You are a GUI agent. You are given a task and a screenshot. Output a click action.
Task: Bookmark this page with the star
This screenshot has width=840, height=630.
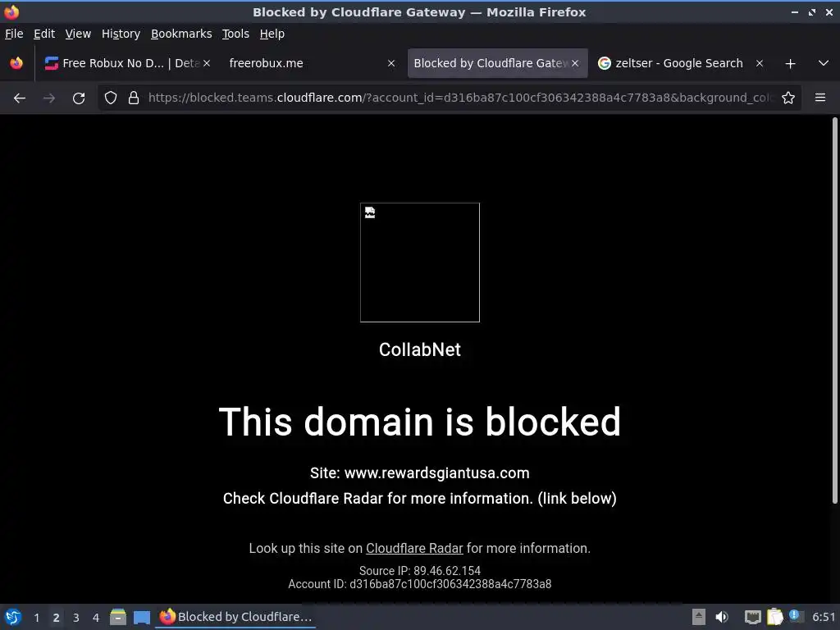[x=788, y=98]
